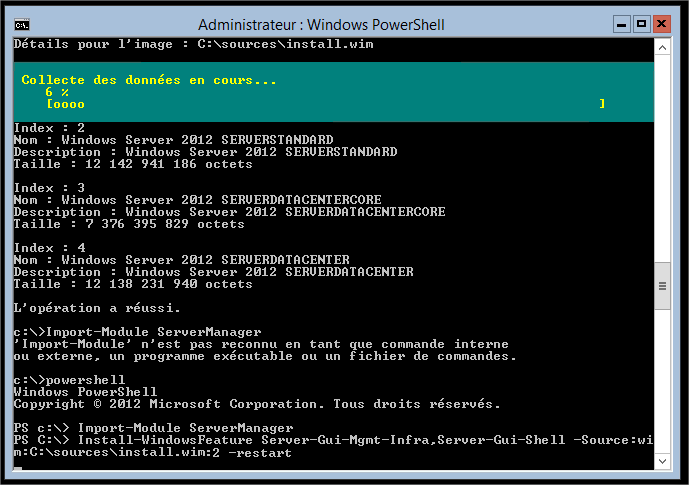Click 'L'opération a réussi.' message
689x485 pixels.
coord(97,308)
